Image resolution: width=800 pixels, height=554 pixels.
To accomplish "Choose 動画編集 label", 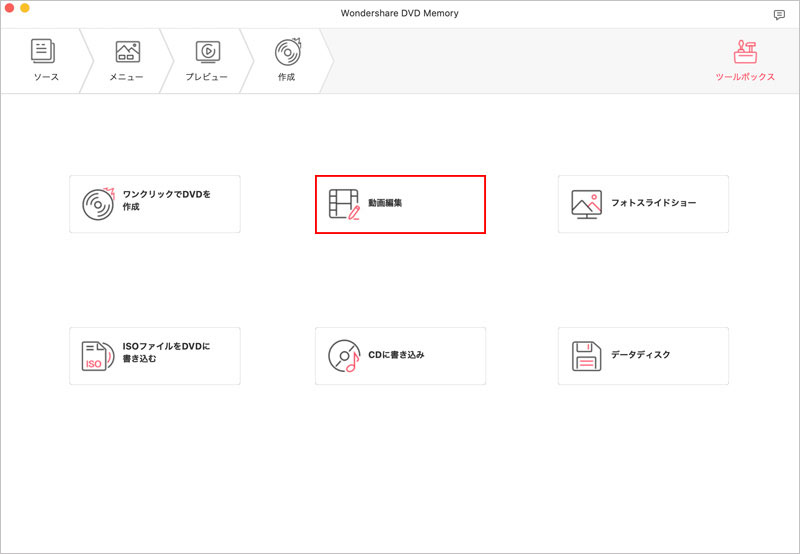I will pyautogui.click(x=385, y=203).
